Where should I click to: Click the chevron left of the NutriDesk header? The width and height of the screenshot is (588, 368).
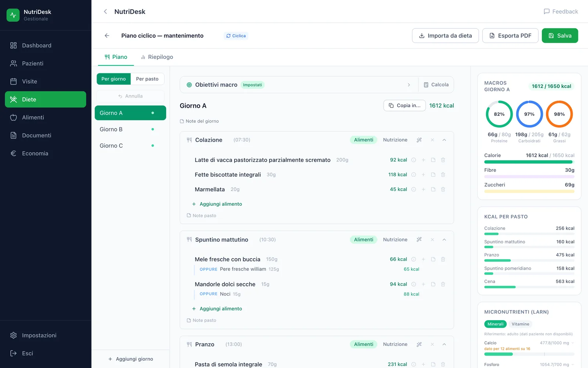[x=105, y=11]
